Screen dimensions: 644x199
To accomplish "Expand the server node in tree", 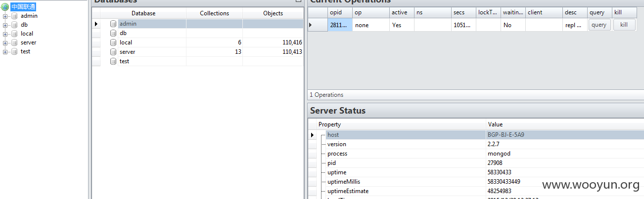I will [x=5, y=42].
